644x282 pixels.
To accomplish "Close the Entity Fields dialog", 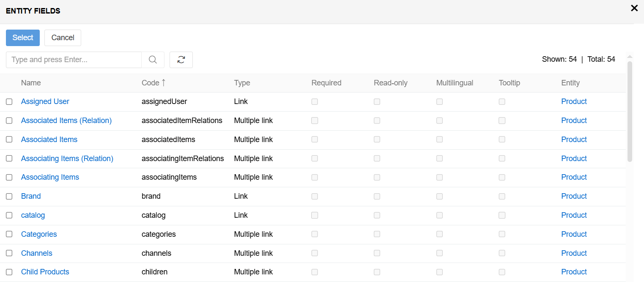I will [x=634, y=8].
